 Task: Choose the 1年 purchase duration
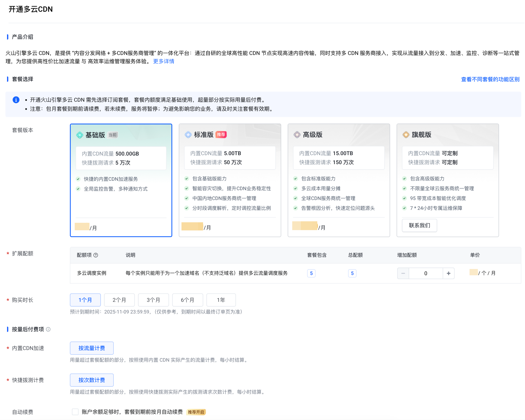coord(221,300)
